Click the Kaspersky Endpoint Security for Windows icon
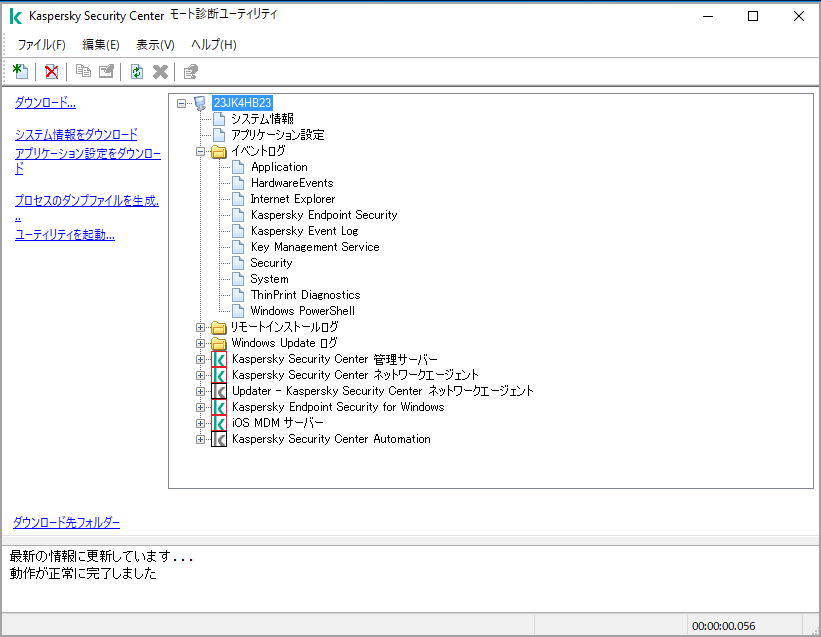The image size is (821, 637). (220, 406)
